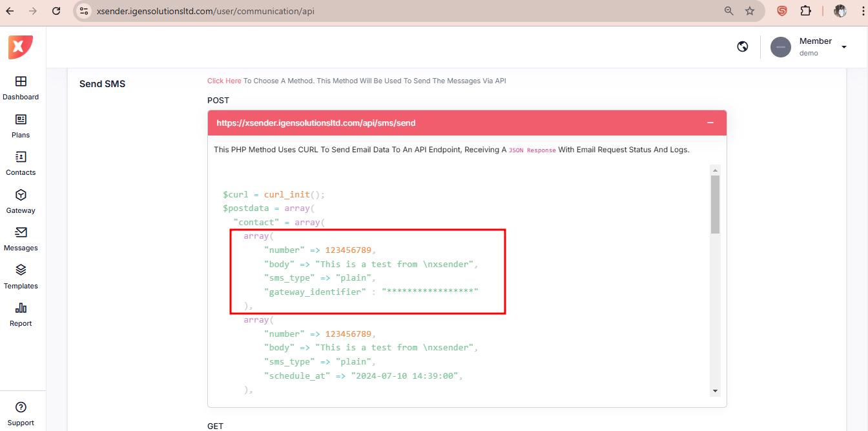Bookmark this page with star icon
This screenshot has width=868, height=431.
pos(750,11)
